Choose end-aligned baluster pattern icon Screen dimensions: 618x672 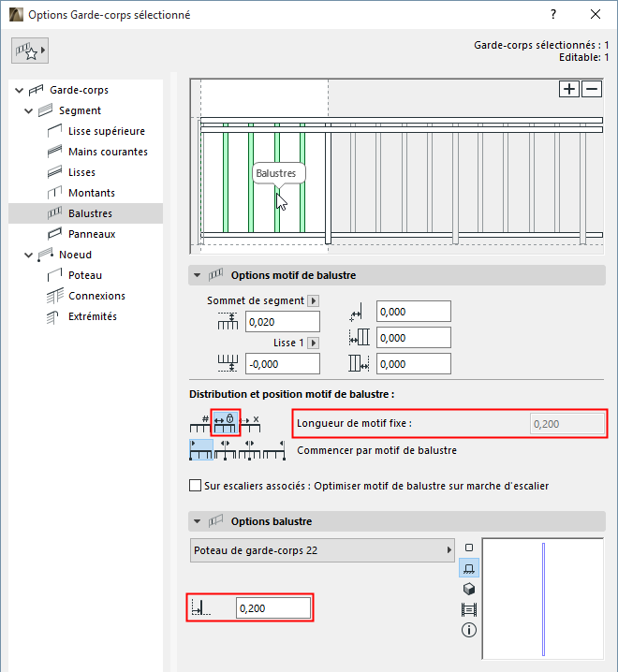(274, 450)
